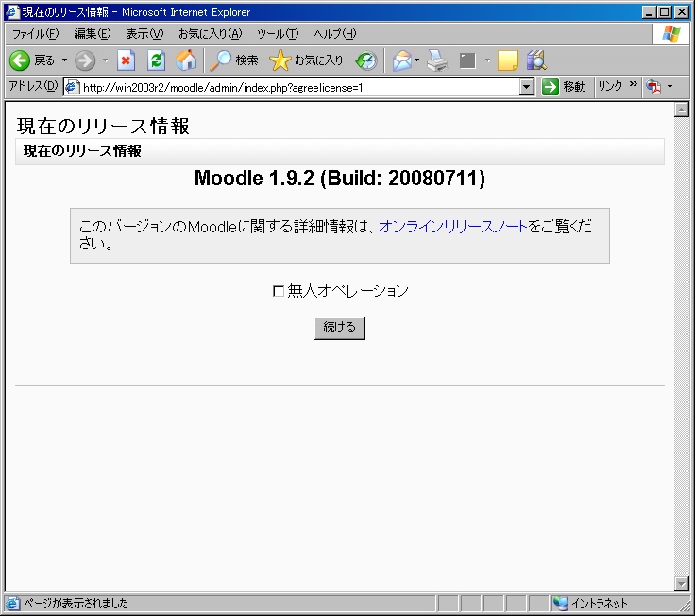This screenshot has width=695, height=616.
Task: Expand the Mail icon dropdown arrow
Action: [x=416, y=60]
